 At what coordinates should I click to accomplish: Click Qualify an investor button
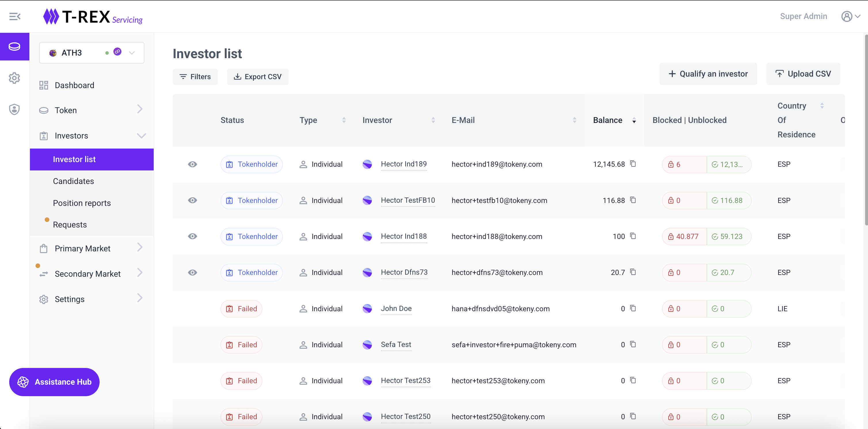click(x=708, y=74)
